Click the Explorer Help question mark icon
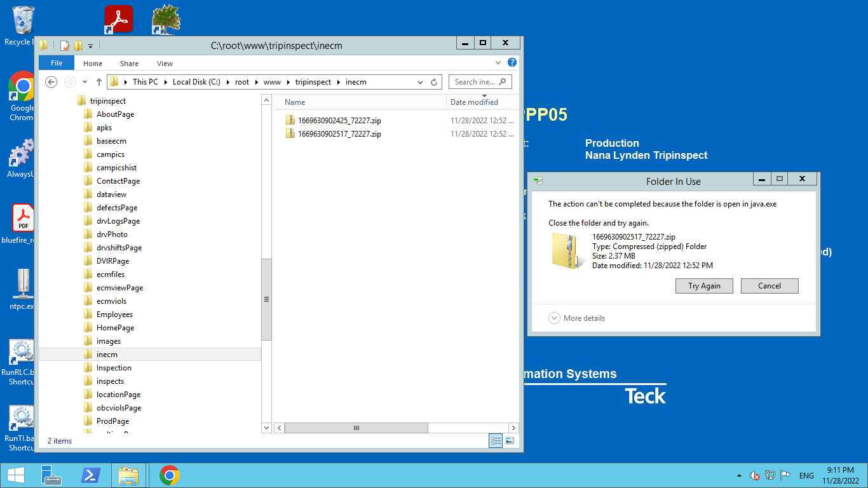Viewport: 868px width, 488px height. click(512, 63)
